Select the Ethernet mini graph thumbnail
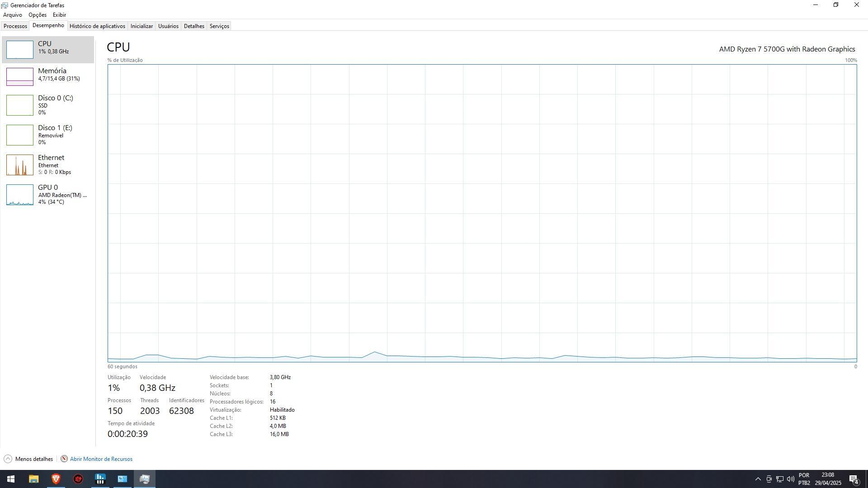 coord(20,165)
